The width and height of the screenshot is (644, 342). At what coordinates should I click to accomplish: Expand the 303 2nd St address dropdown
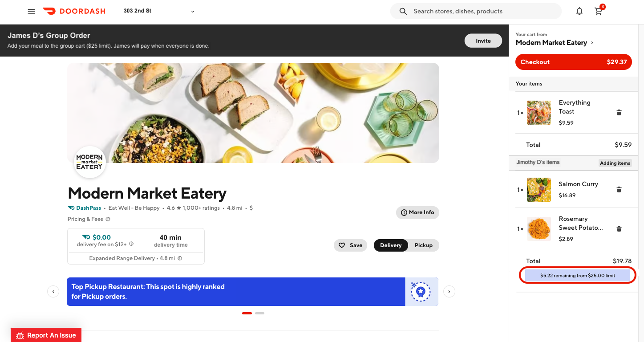click(x=193, y=12)
